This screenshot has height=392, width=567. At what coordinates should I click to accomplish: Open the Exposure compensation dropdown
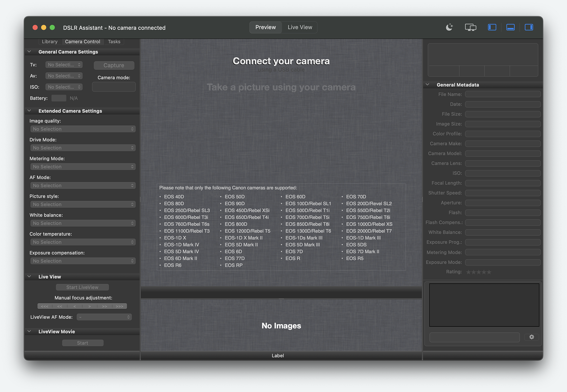tap(83, 261)
